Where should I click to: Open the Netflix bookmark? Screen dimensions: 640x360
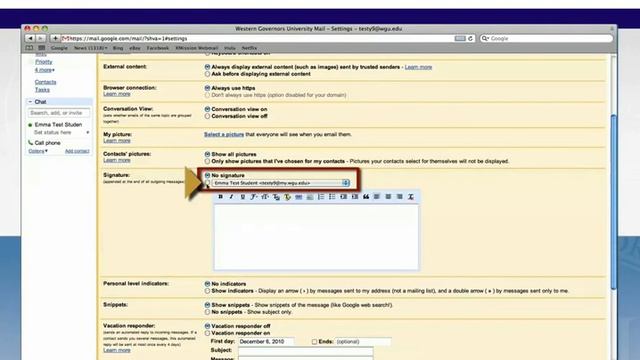click(249, 48)
